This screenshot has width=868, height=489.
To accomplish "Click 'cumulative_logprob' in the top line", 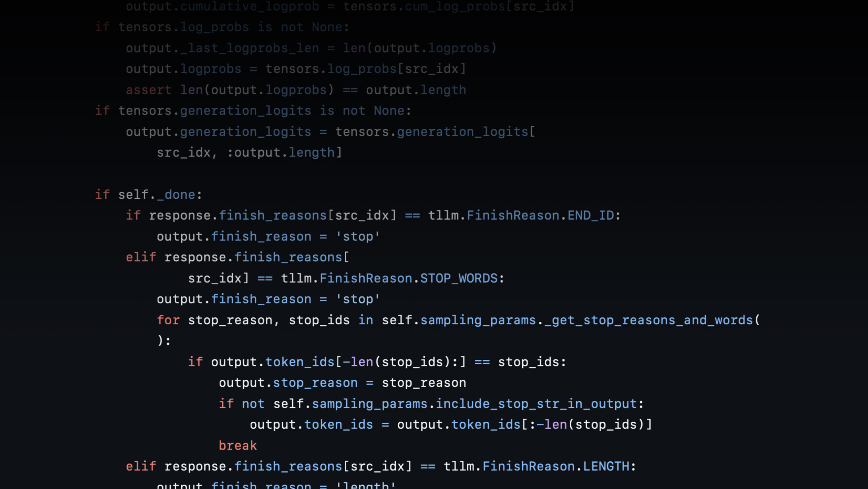I will pos(250,6).
